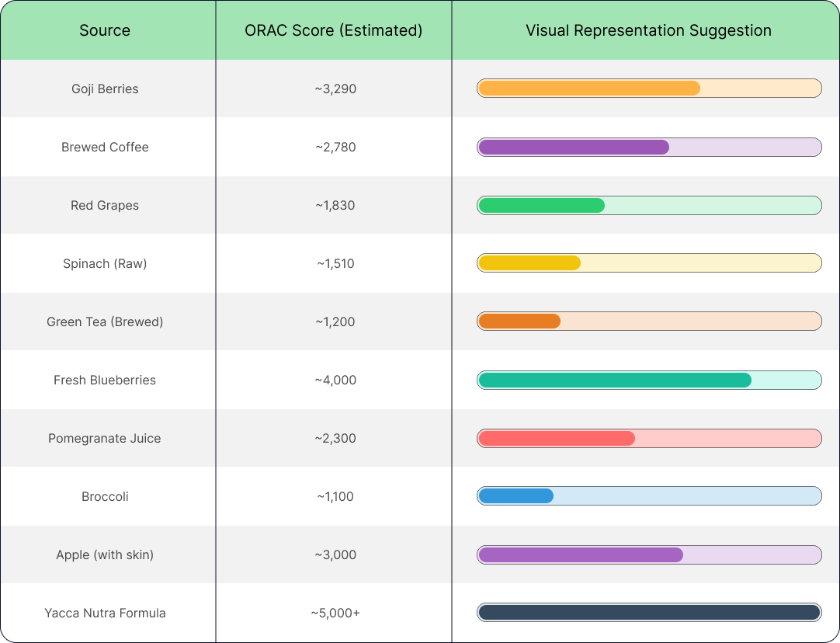Select the Goji Berries row label
Screen dimensions: 840x643
(x=105, y=89)
